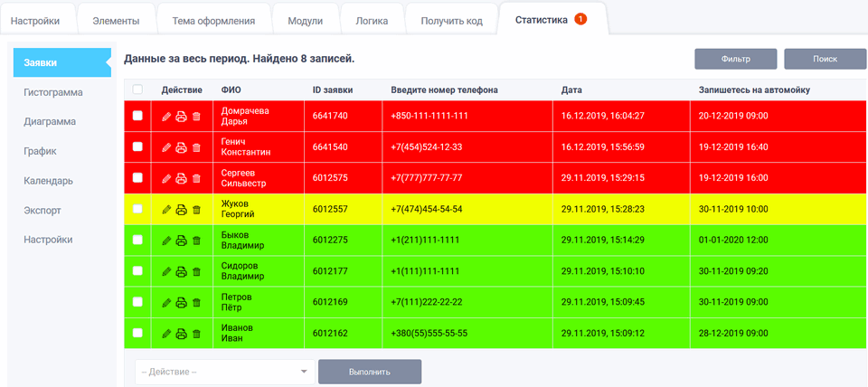Click the printer icon for Иванов Иван
Screen dimensions: 868x387
pos(181,334)
